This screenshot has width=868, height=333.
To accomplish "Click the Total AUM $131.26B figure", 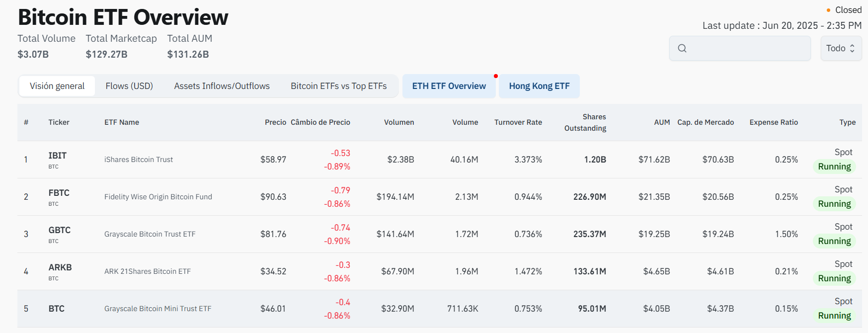I will (x=188, y=54).
